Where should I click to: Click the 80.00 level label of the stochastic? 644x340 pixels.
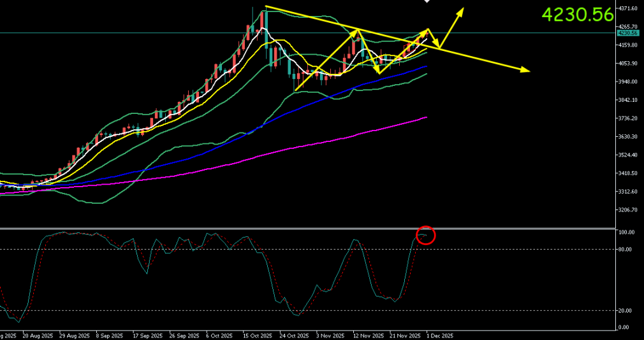click(626, 250)
